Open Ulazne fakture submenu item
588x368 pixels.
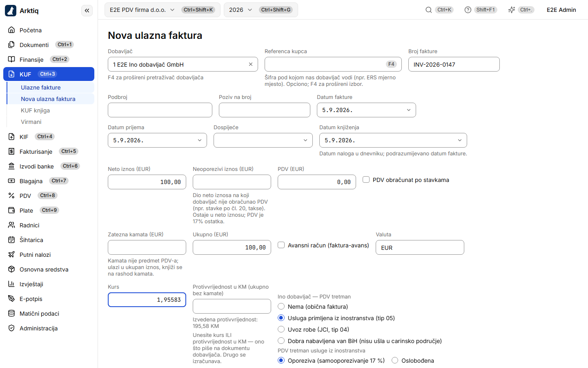pos(51,88)
